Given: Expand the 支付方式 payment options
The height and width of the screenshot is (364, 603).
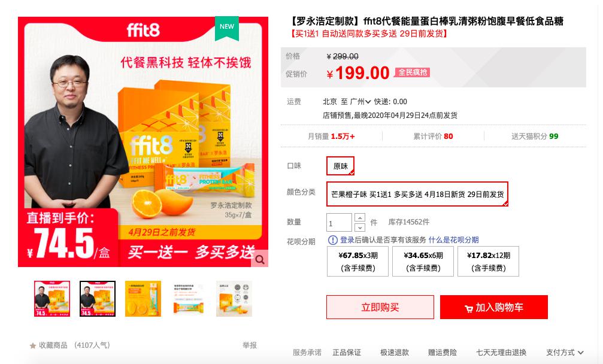Looking at the screenshot, I should 565,353.
